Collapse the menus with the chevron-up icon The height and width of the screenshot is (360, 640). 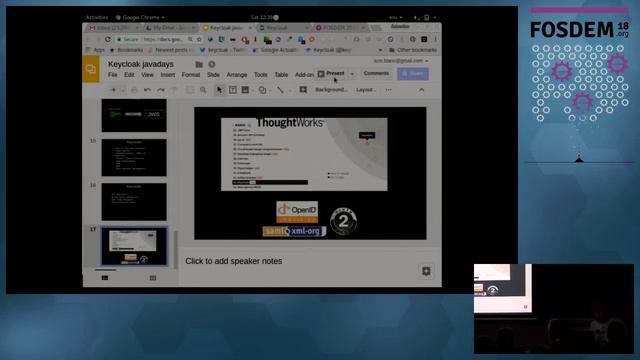coord(422,90)
